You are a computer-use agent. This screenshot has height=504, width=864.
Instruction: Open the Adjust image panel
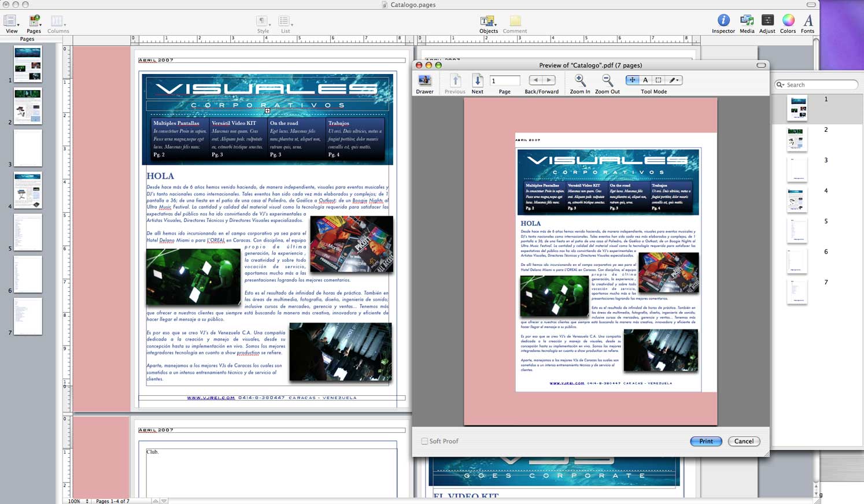click(767, 21)
